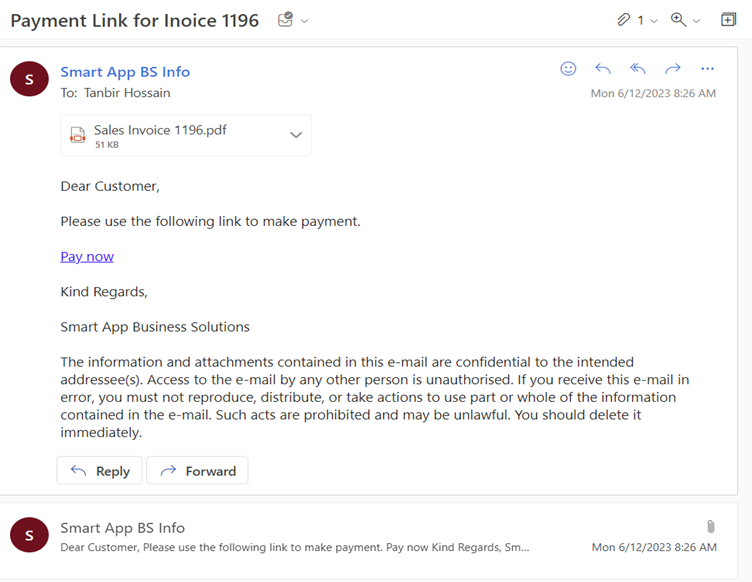
Task: Click the paperclip icon on collapsed message
Action: coord(710,526)
